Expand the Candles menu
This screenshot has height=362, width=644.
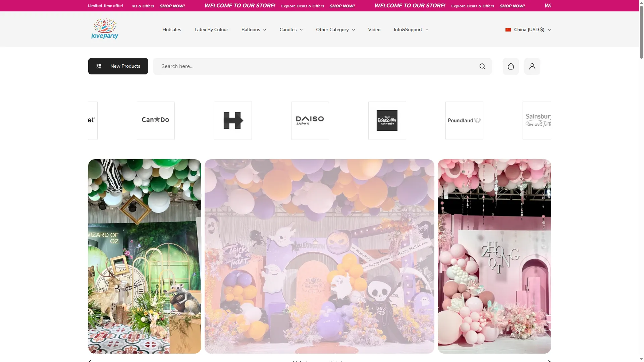[x=291, y=30]
